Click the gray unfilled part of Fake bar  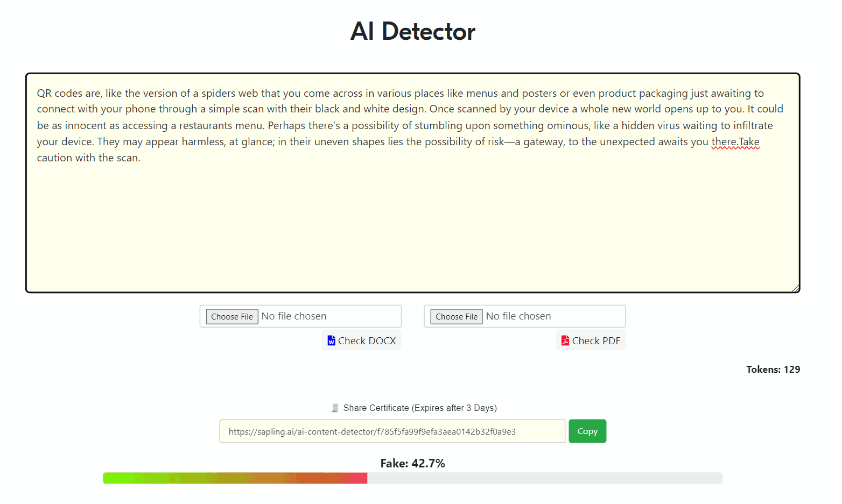544,478
